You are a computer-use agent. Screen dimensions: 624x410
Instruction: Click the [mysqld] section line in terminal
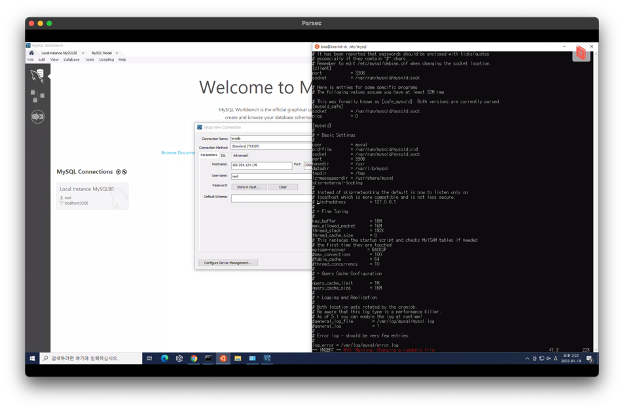322,125
